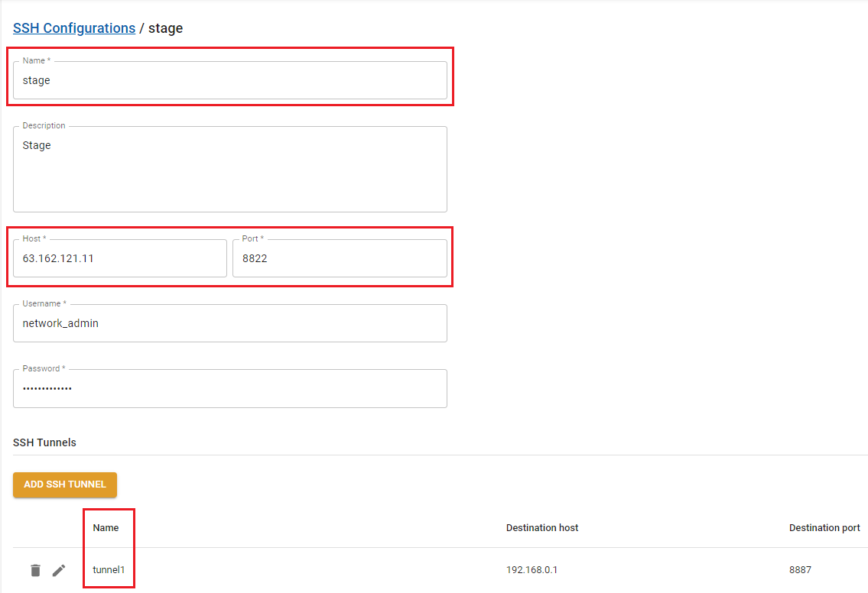Delete the tunnel1 SSH tunnel
Screen dimensions: 868x593
pyautogui.click(x=35, y=570)
